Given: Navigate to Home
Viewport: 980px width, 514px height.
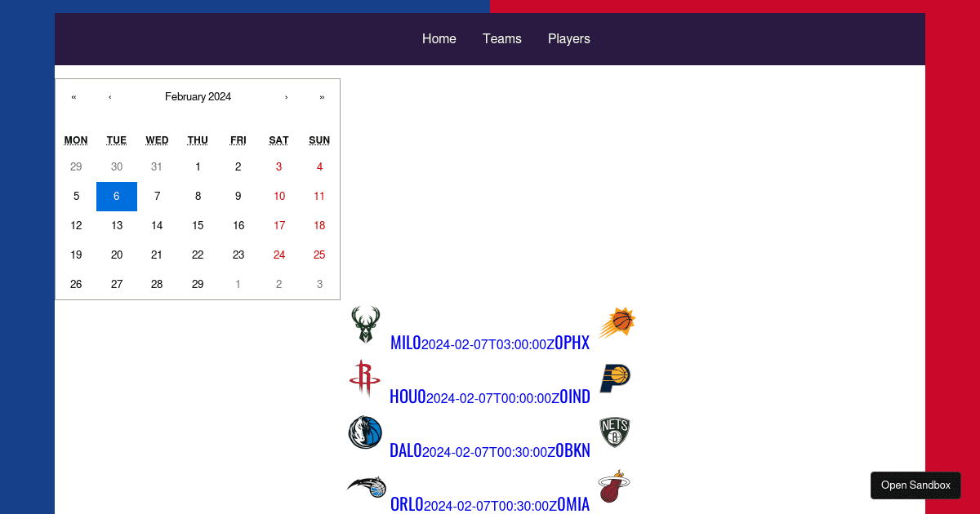Looking at the screenshot, I should click(x=439, y=38).
